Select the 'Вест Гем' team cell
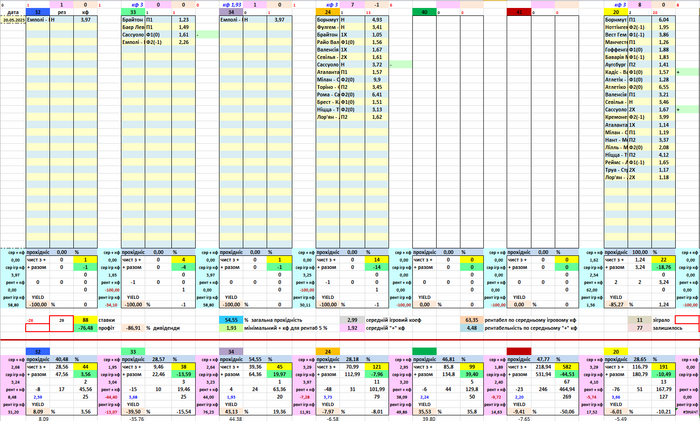This screenshot has height=421, width=700. click(x=616, y=34)
